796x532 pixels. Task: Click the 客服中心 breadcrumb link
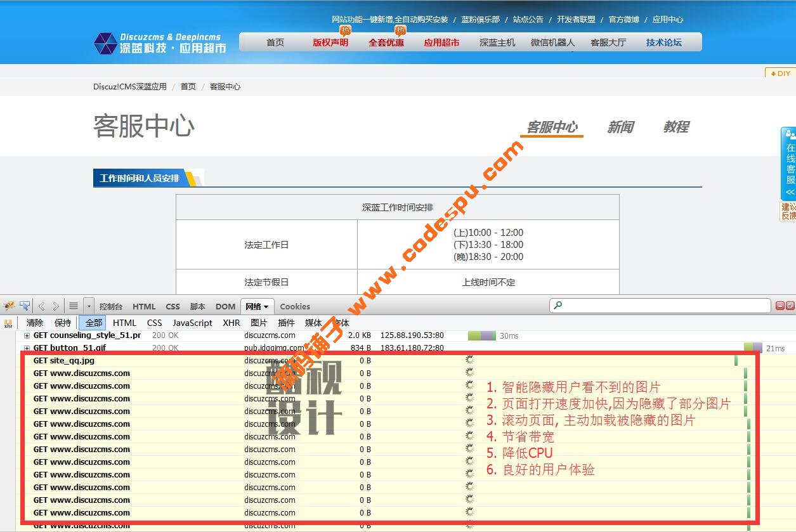225,87
